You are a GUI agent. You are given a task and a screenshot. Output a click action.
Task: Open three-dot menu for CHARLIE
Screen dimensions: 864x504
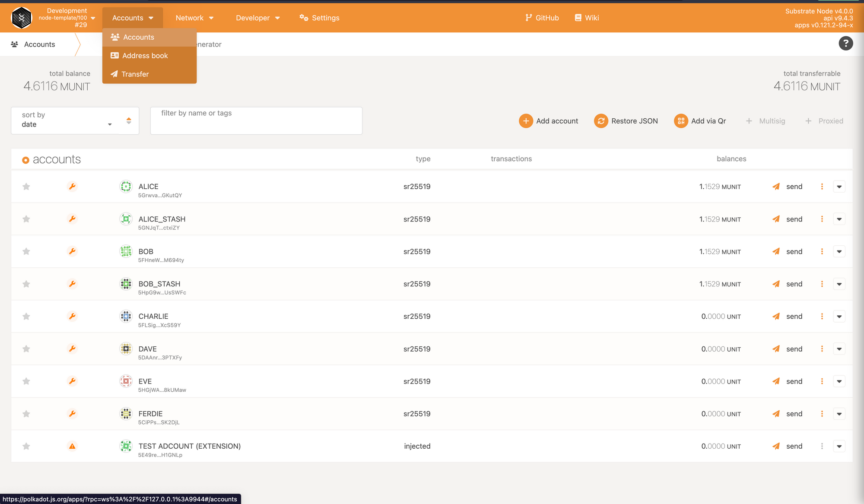point(822,317)
